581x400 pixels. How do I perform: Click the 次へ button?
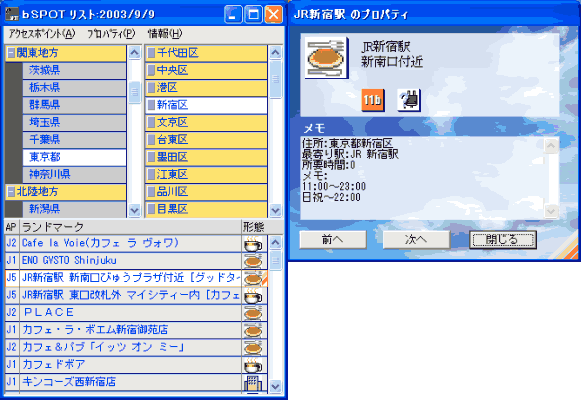pyautogui.click(x=416, y=240)
